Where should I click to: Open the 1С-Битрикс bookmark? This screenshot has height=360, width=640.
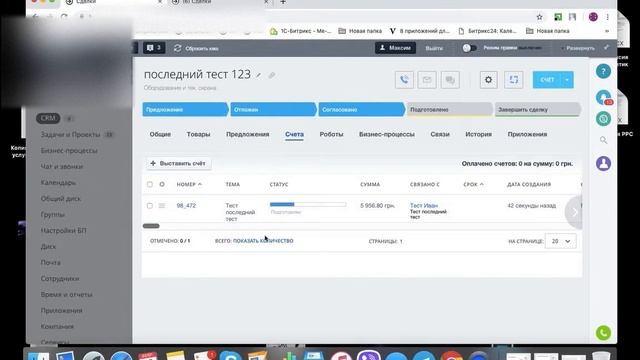coord(301,31)
